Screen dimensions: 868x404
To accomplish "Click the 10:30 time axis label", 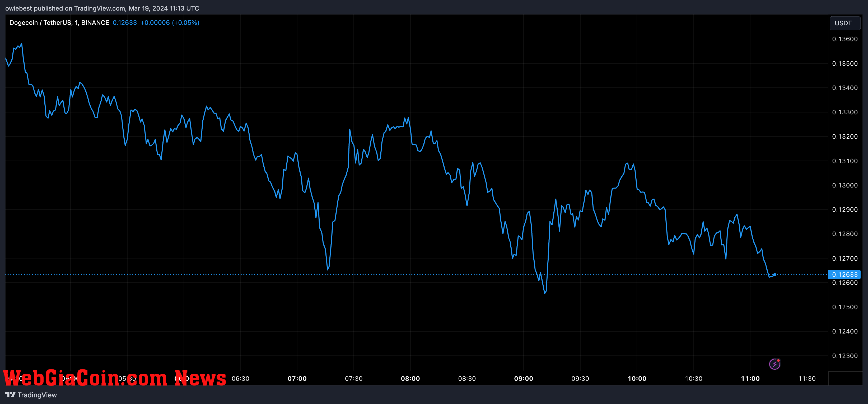I will (693, 378).
